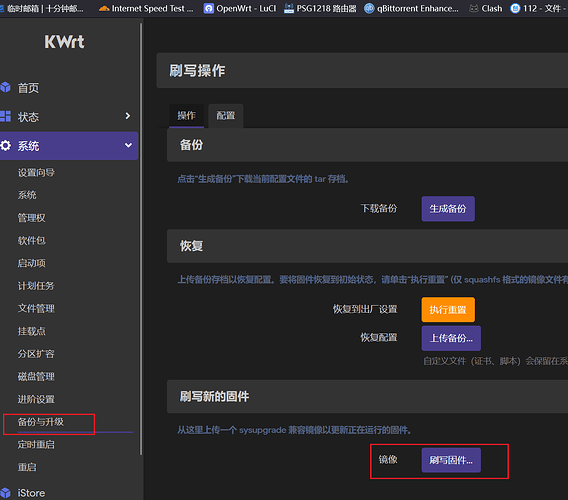568x500 pixels.
Task: Click the Clash cat bookmark icon
Action: click(473, 8)
